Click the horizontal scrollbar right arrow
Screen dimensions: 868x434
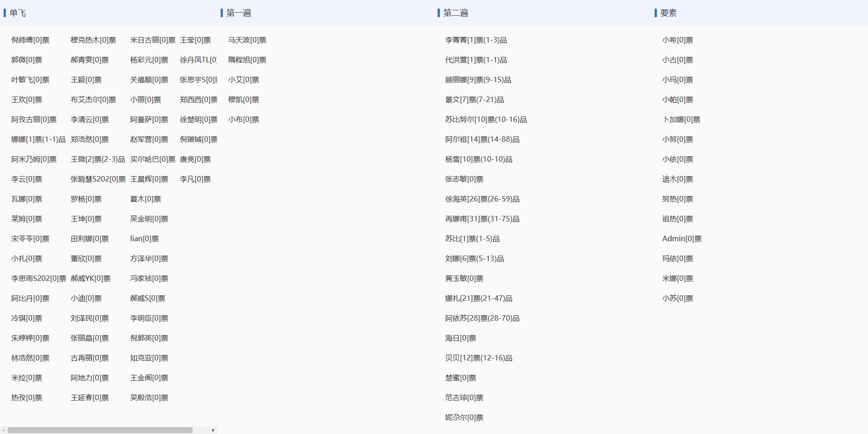(x=213, y=430)
